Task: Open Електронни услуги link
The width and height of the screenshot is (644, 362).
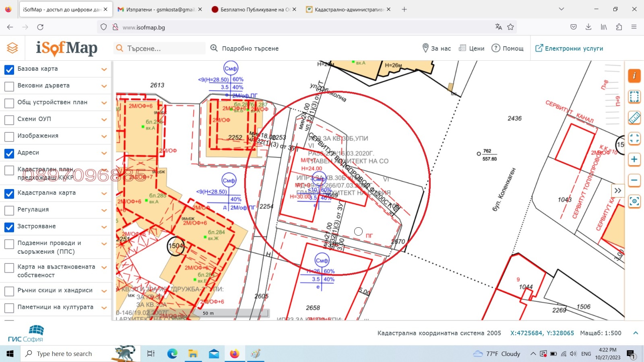Action: click(569, 48)
